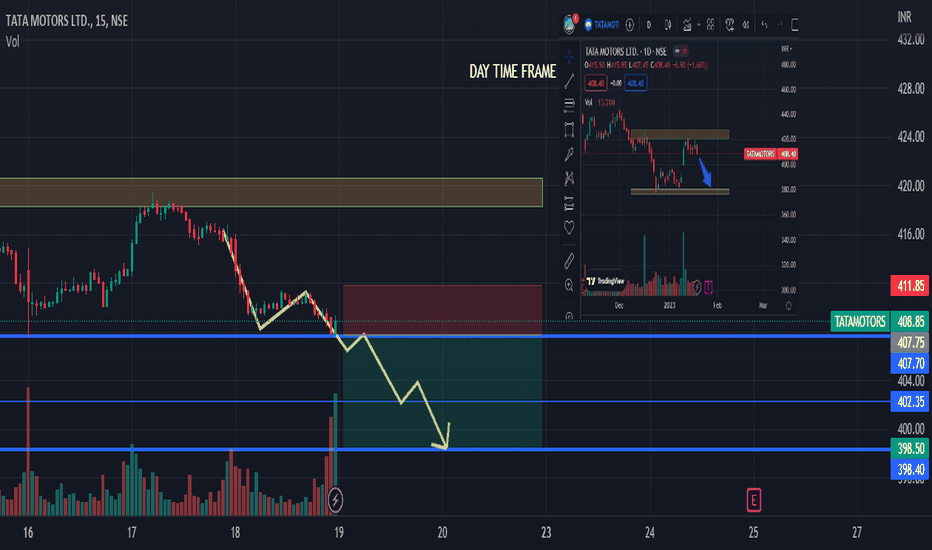Viewport: 932px width, 550px height.
Task: Click the compare/add symbol plus icon
Action: (630, 25)
